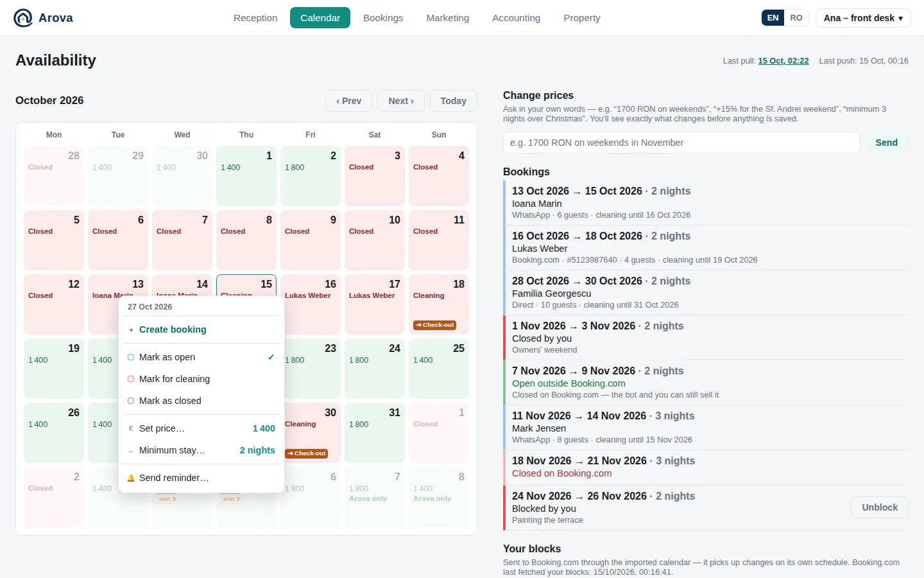This screenshot has height=578, width=924.
Task: Advance to next month with Next
Action: pyautogui.click(x=401, y=101)
